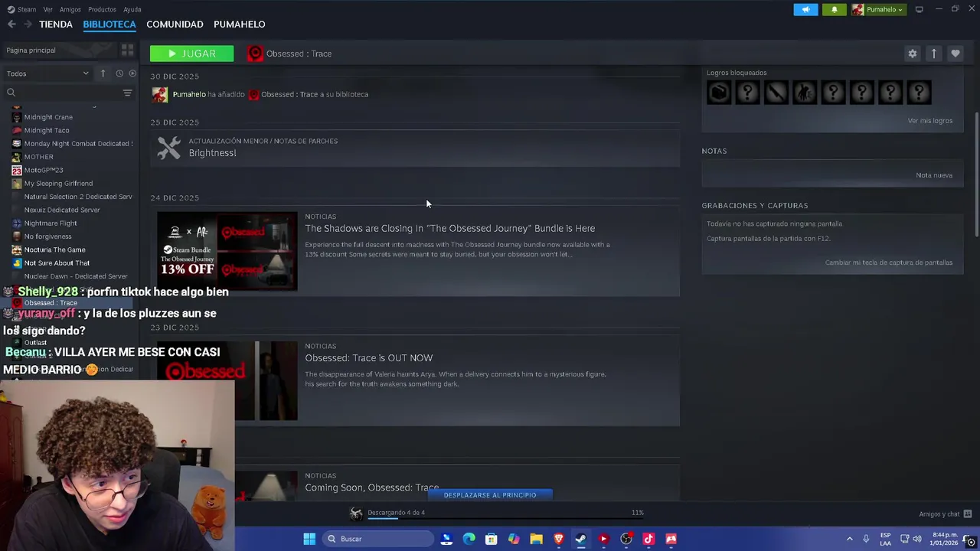Click Nota nueva button
The height and width of the screenshot is (551, 980).
coord(934,175)
